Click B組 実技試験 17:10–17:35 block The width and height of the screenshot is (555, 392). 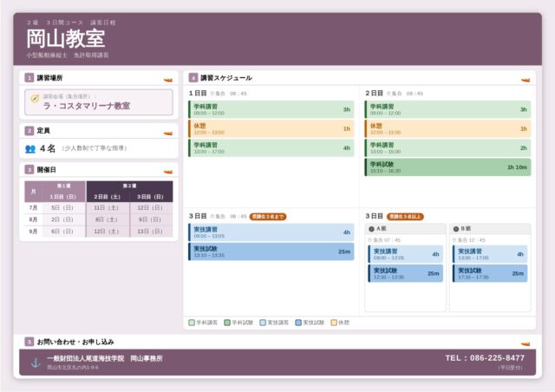click(x=490, y=273)
